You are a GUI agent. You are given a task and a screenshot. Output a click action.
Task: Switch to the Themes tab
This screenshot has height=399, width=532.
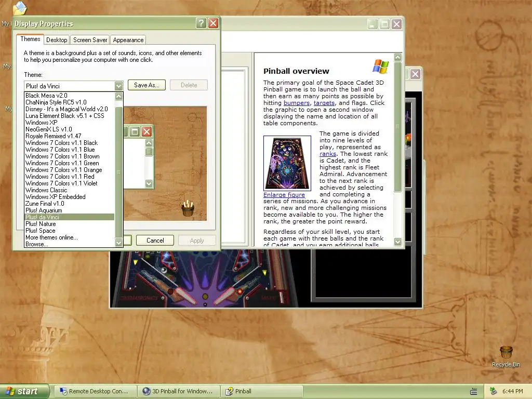pyautogui.click(x=30, y=39)
